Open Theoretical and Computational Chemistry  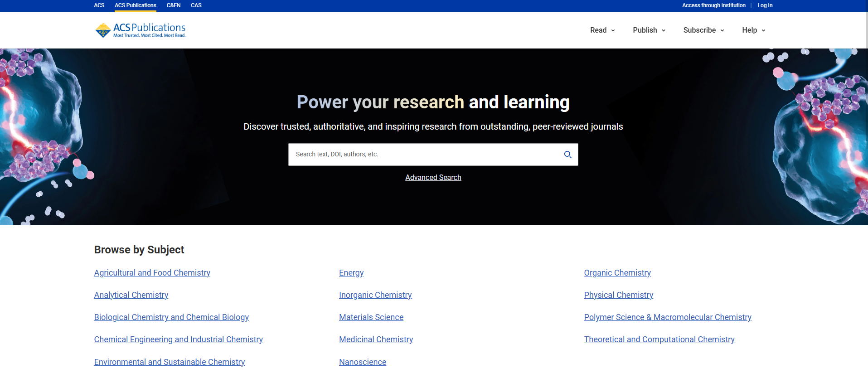(659, 339)
